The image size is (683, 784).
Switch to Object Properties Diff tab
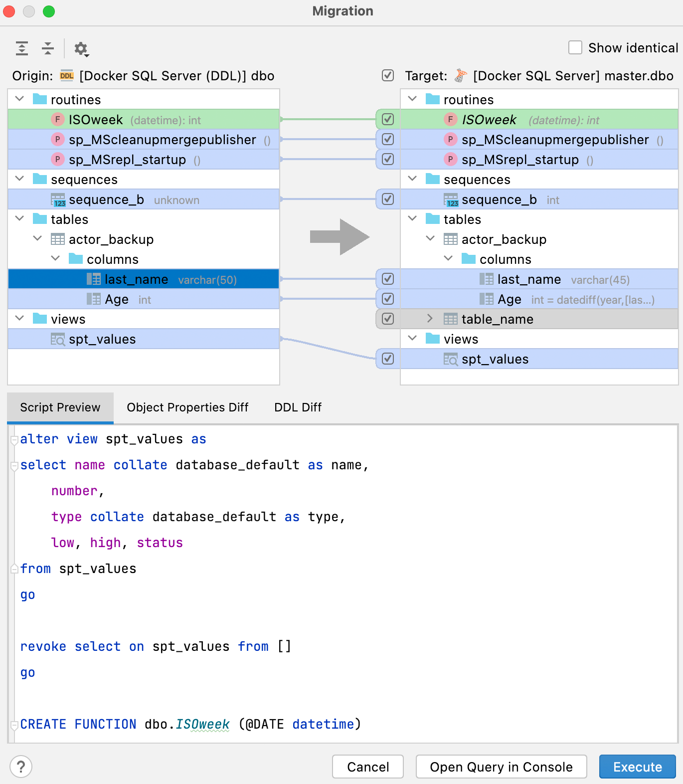(187, 407)
